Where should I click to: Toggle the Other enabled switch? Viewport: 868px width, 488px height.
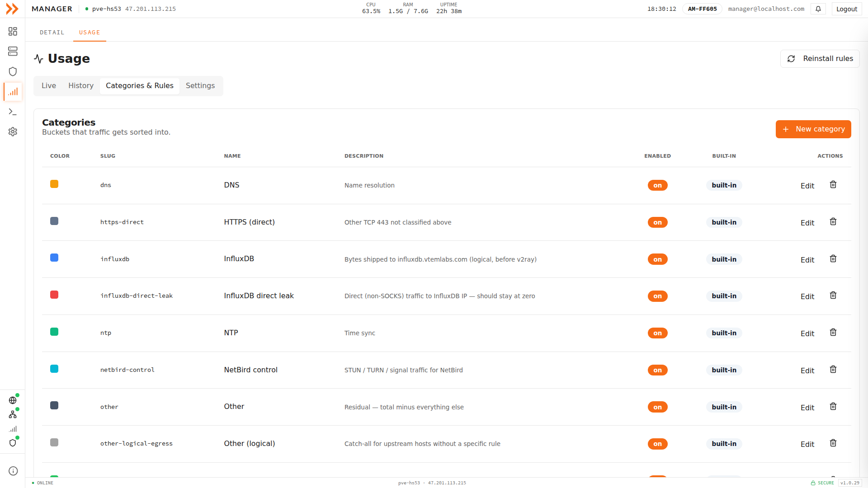pos(657,407)
